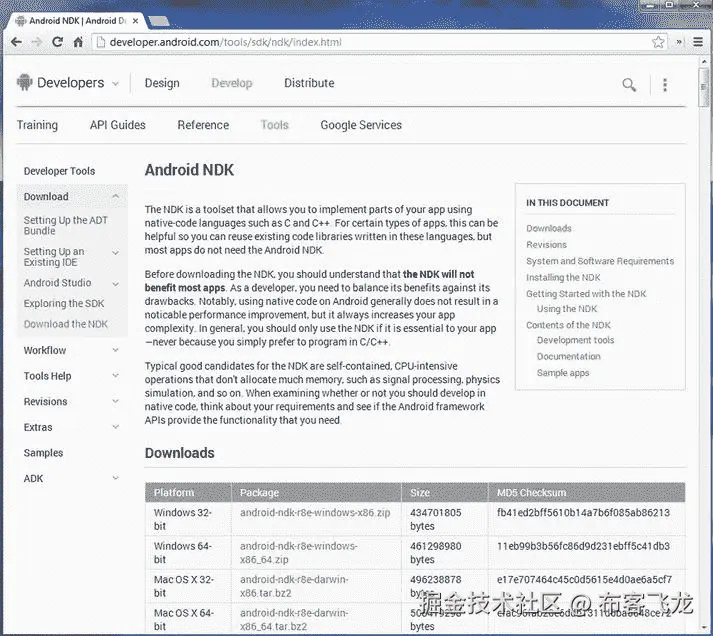Open the Develop top navigation item

(x=231, y=83)
